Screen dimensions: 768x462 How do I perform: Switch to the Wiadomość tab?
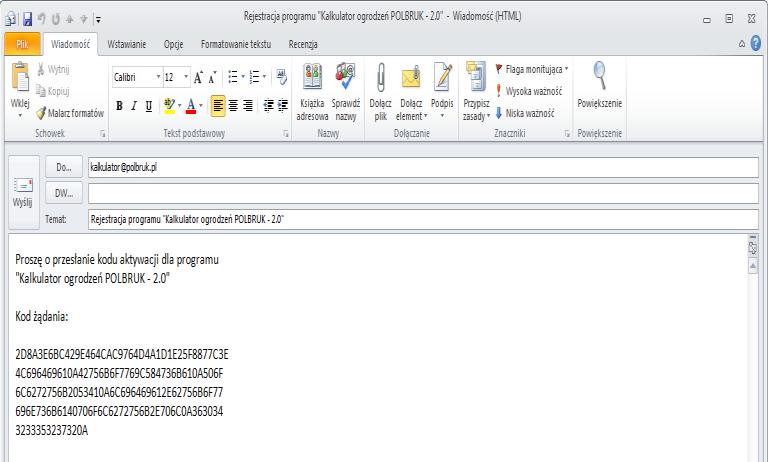(71, 44)
